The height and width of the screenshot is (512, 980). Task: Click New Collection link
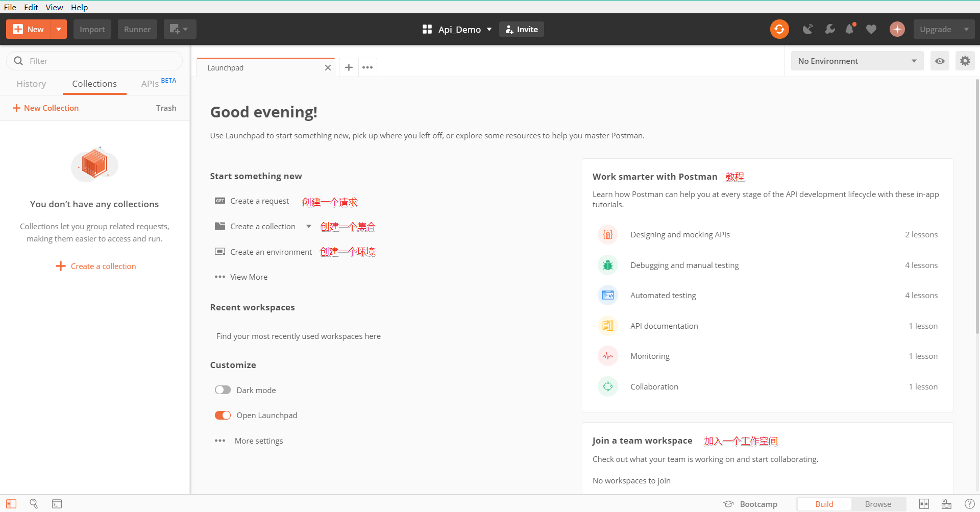pos(45,108)
